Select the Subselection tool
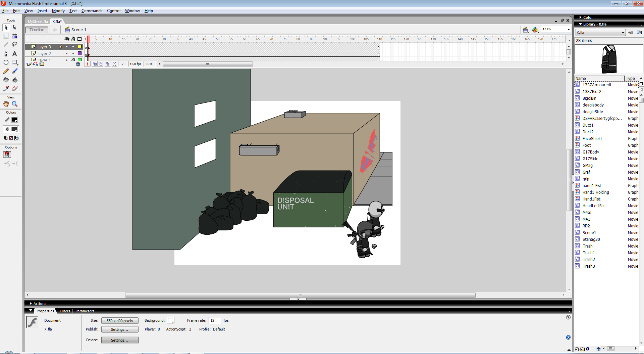The height and width of the screenshot is (354, 644). [x=15, y=28]
